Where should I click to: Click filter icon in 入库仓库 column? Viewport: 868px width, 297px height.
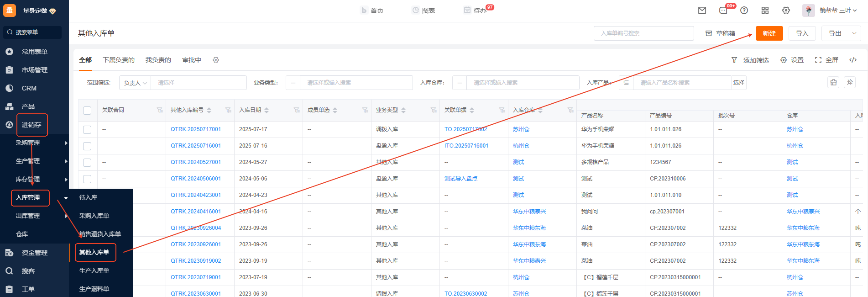570,110
